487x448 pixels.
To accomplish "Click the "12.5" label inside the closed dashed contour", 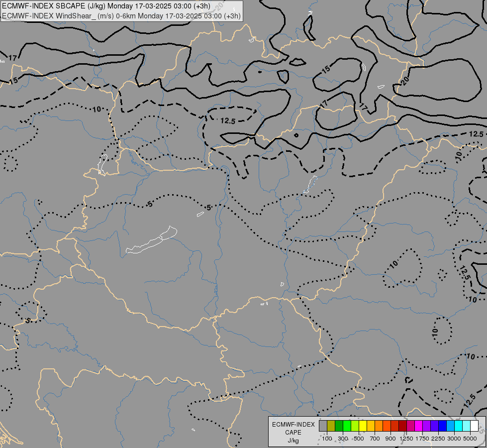I will [228, 120].
